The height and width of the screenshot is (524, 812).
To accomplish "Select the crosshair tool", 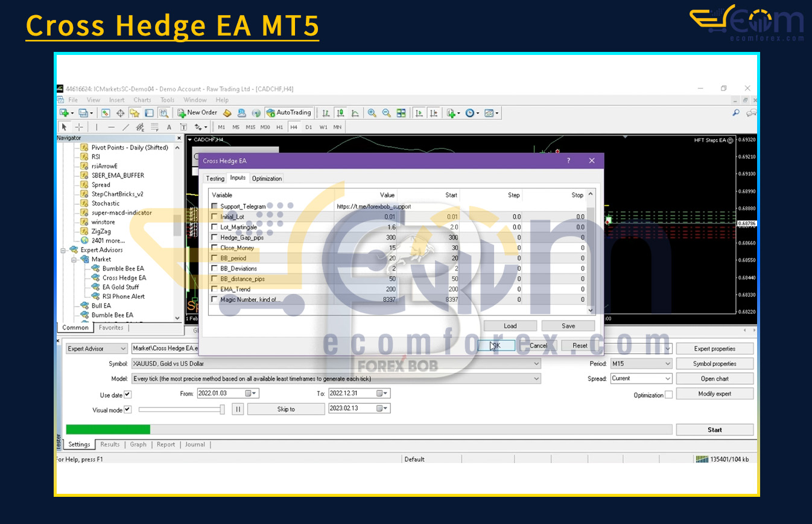I will click(78, 127).
